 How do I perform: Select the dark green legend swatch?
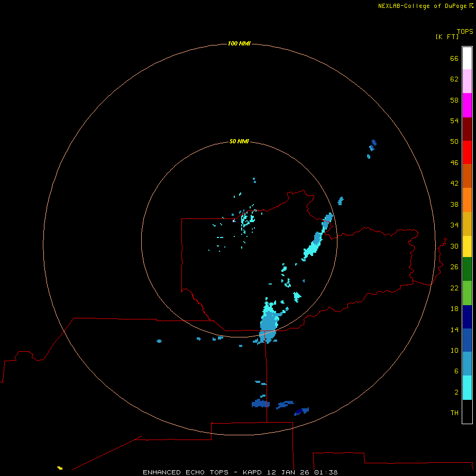467,269
